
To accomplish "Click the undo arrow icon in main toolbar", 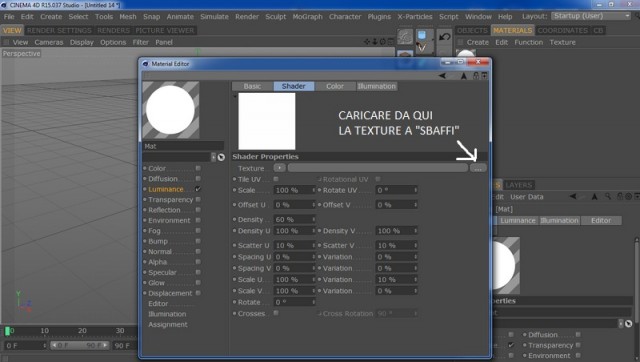I will pos(444,37).
